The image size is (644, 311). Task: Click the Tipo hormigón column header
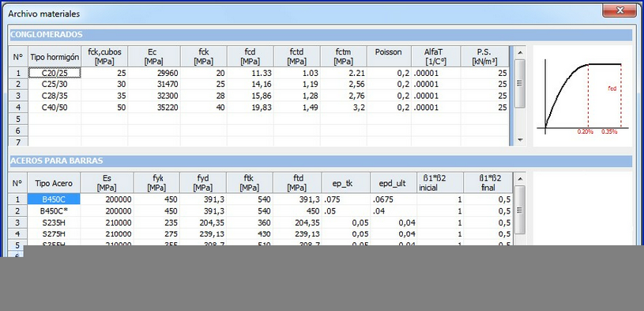55,57
